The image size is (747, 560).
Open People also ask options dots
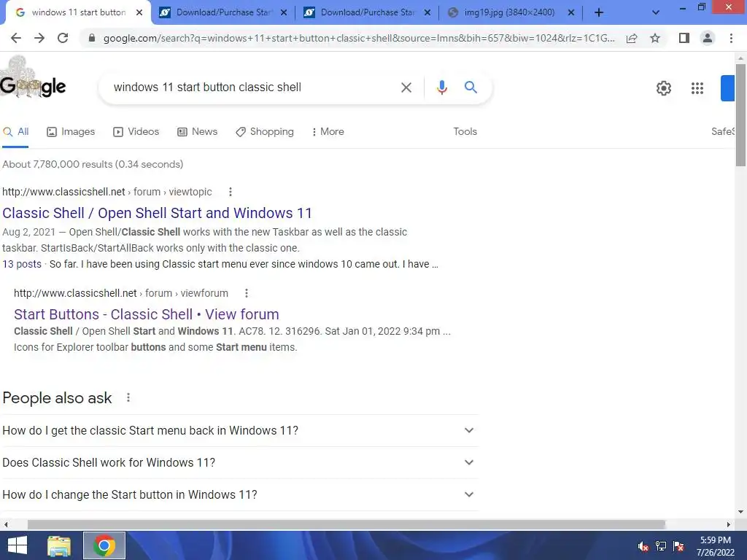point(128,397)
